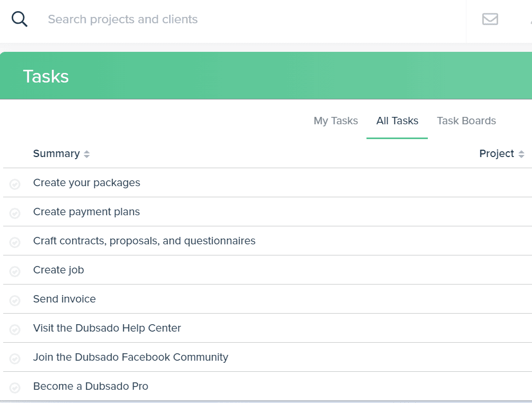The image size is (532, 403).
Task: Sort tasks by the Project column
Action: pos(501,153)
